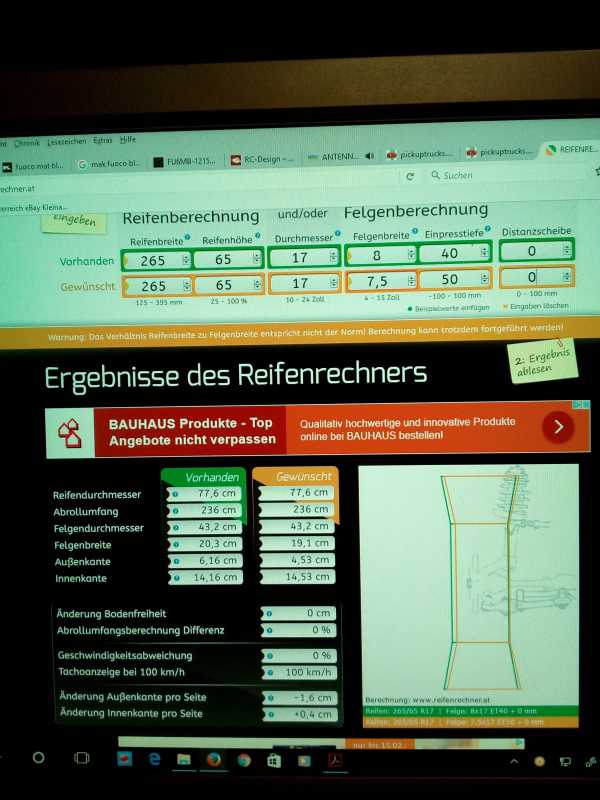Adjust Gewünscht Reifenbreite spinner arrows
The width and height of the screenshot is (600, 800).
(187, 286)
